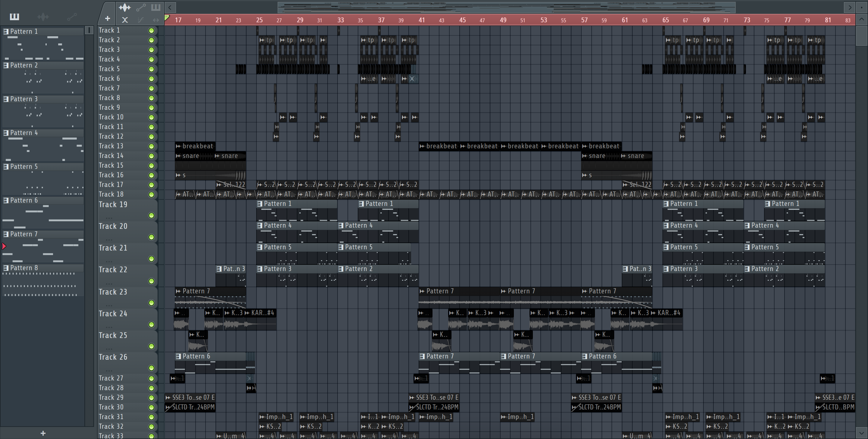Click the piano-roll icon of Pattern 7 in picker
Image resolution: width=868 pixels, height=439 pixels.
6,234
